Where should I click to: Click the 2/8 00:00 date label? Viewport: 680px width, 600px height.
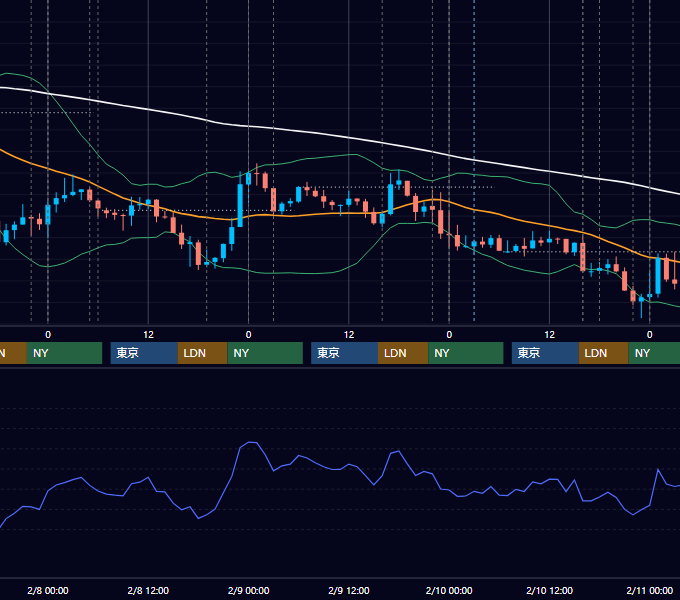pyautogui.click(x=48, y=590)
